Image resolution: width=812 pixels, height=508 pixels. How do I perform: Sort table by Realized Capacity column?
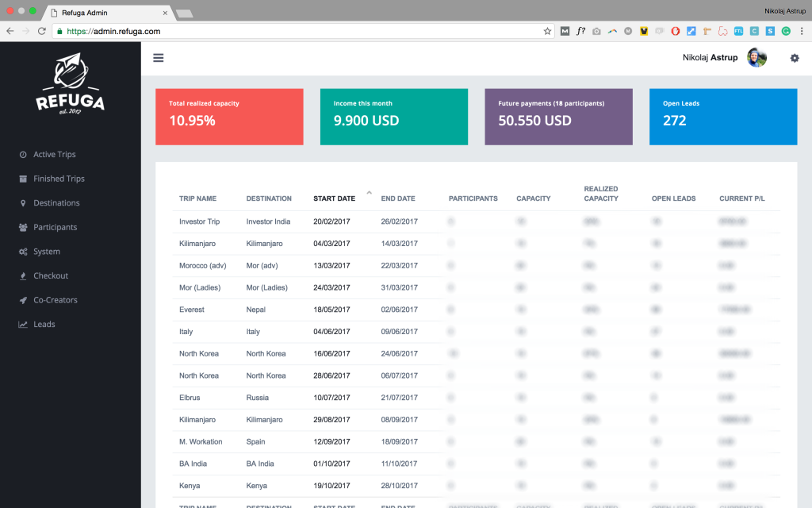pos(601,194)
